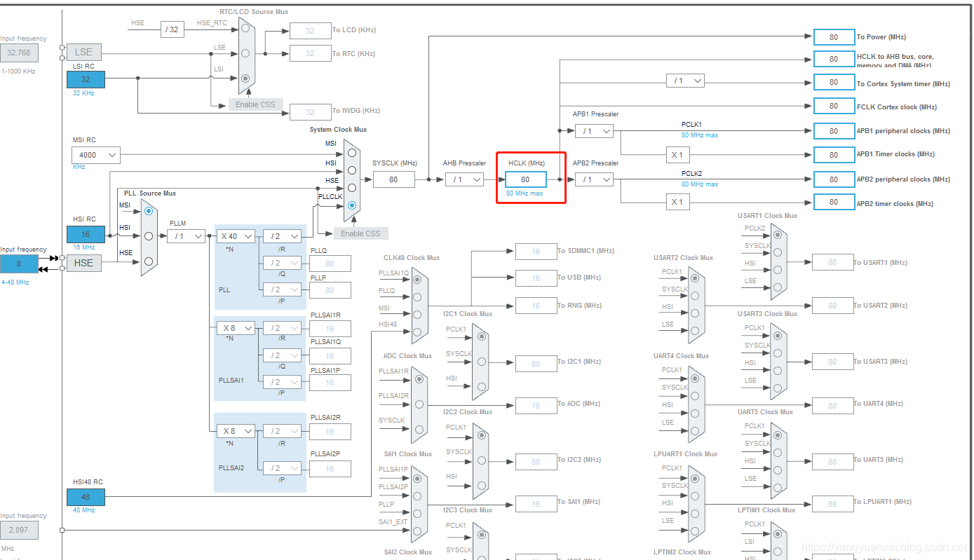
Task: Choose HSI in I2C1 Clock Mux
Action: (481, 386)
